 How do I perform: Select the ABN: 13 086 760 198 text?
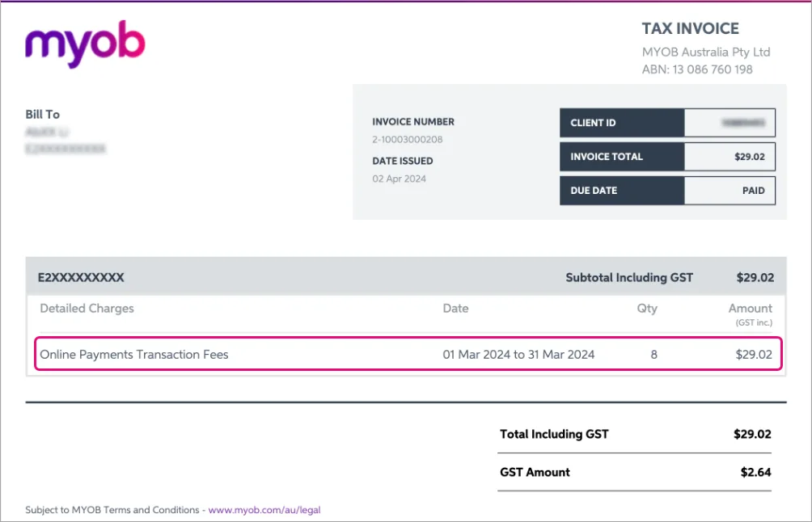point(697,69)
